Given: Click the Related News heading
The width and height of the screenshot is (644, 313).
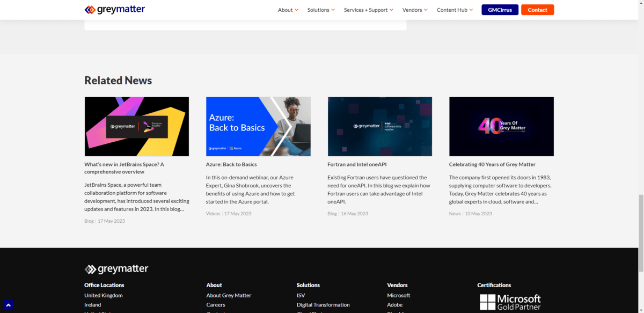Looking at the screenshot, I should [118, 81].
